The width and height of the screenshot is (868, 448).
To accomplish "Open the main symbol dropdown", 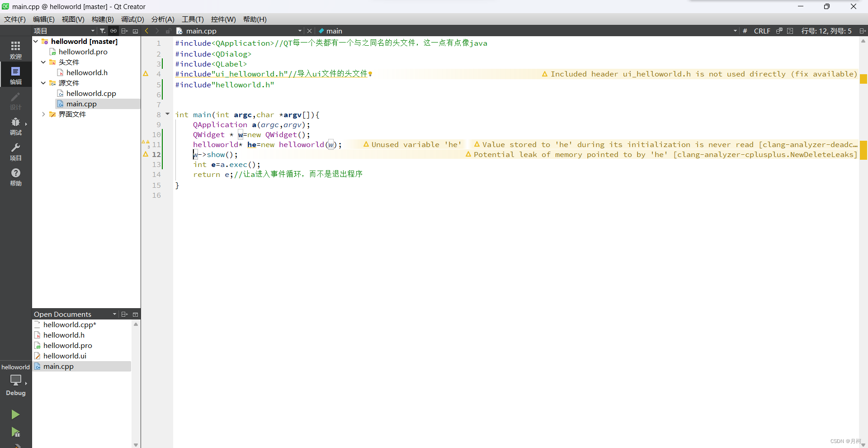I will point(735,31).
